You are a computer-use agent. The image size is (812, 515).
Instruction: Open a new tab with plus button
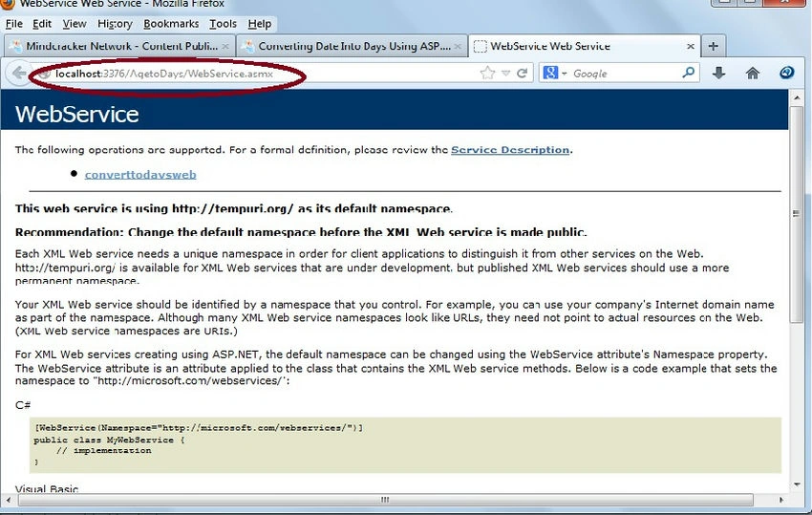pyautogui.click(x=713, y=46)
